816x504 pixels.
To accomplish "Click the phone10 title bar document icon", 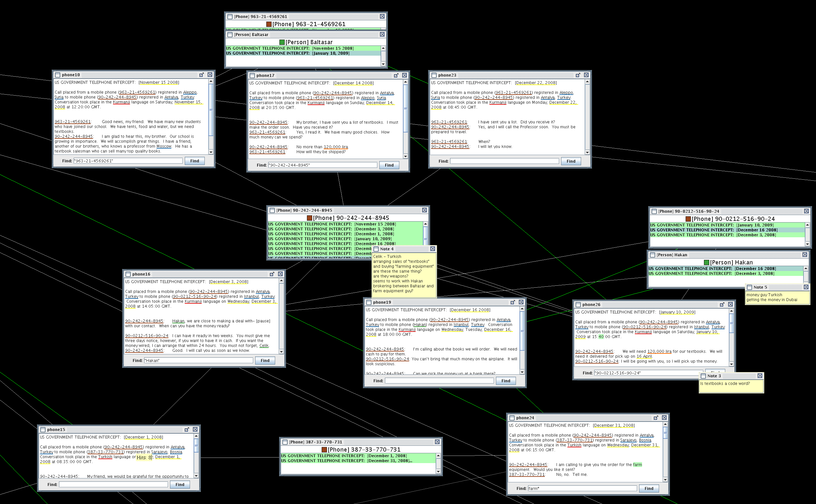I will pos(57,75).
